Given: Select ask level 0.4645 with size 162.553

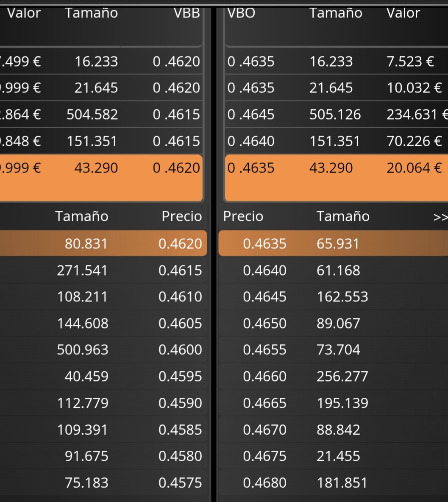Looking at the screenshot, I should coord(333,297).
